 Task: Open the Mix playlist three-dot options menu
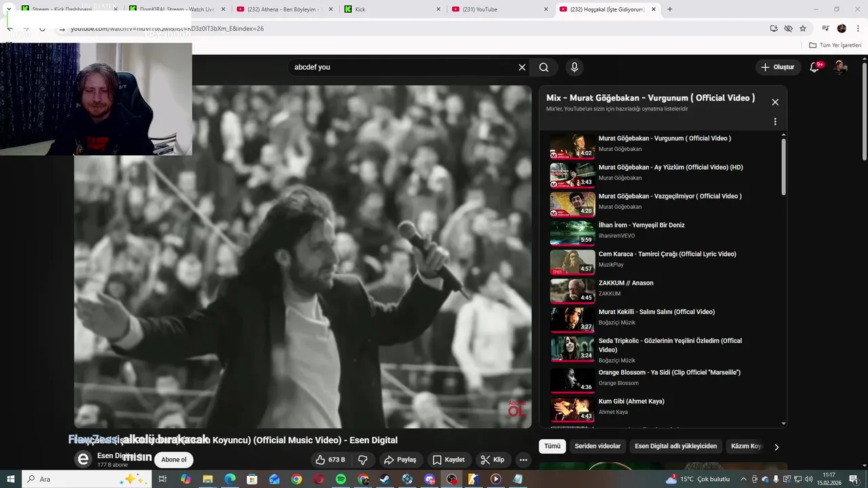(x=775, y=122)
